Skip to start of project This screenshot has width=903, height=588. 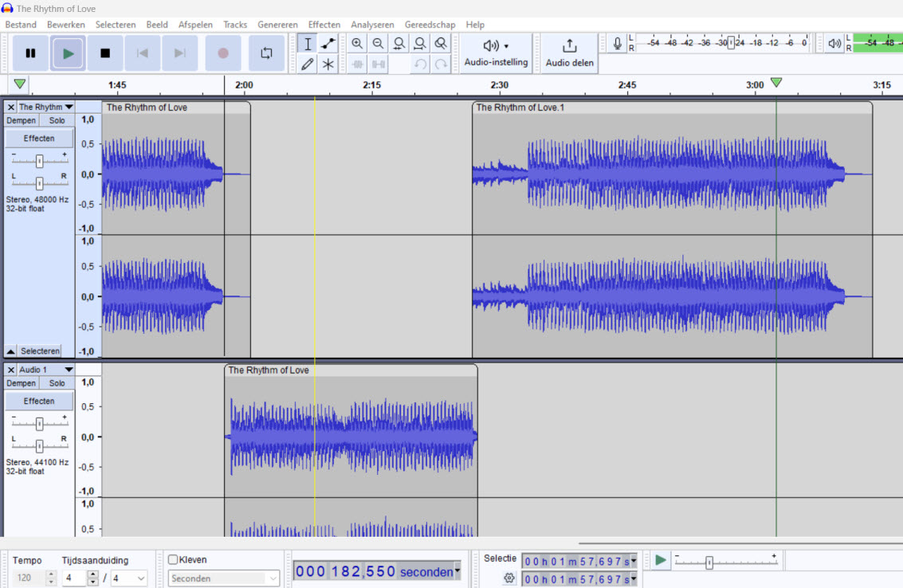tap(143, 53)
